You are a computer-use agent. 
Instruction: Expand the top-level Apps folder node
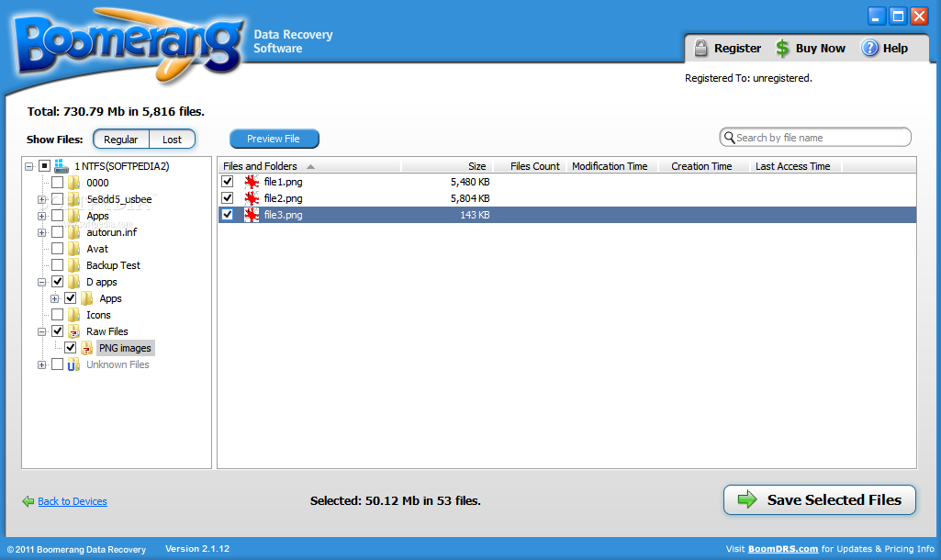click(x=41, y=216)
